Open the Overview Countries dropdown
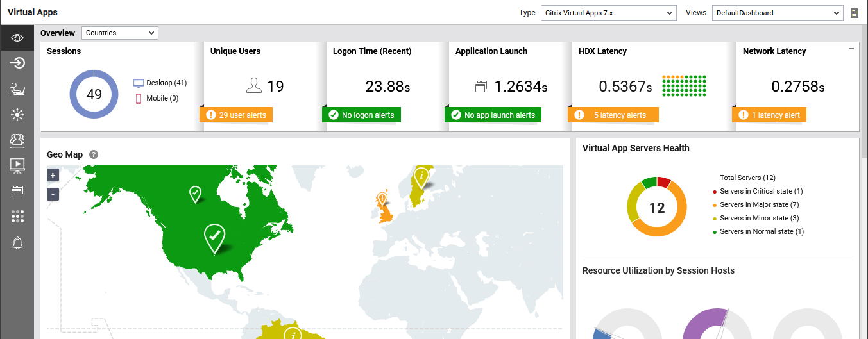This screenshot has height=339, width=868. (x=120, y=33)
